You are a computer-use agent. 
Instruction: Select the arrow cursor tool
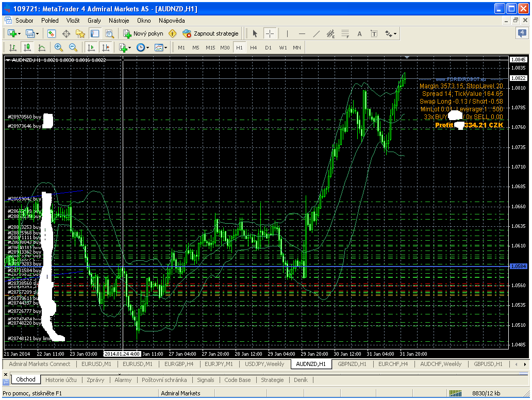(x=255, y=34)
